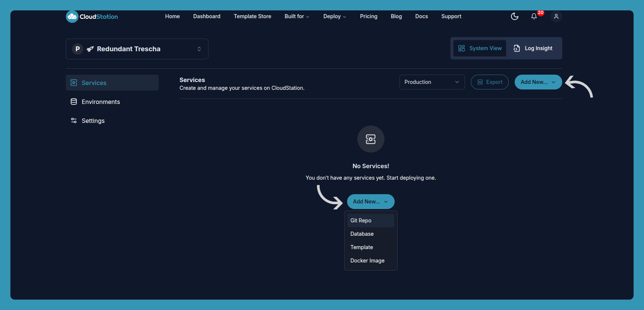Expand the Built for menu
The image size is (644, 310).
point(297,16)
